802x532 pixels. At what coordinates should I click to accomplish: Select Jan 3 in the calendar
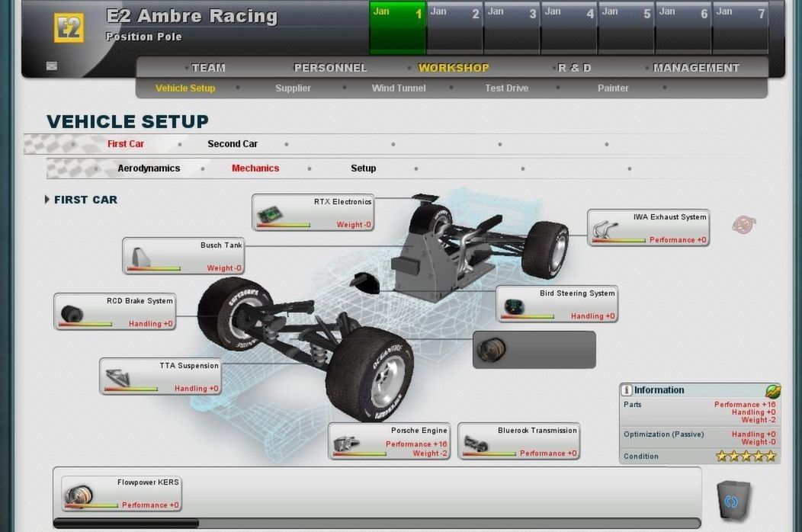[x=512, y=28]
